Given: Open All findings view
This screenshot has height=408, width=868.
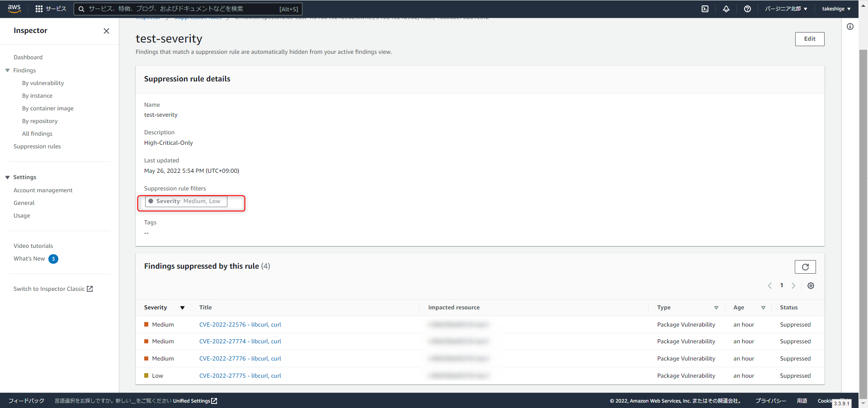Looking at the screenshot, I should pyautogui.click(x=37, y=134).
